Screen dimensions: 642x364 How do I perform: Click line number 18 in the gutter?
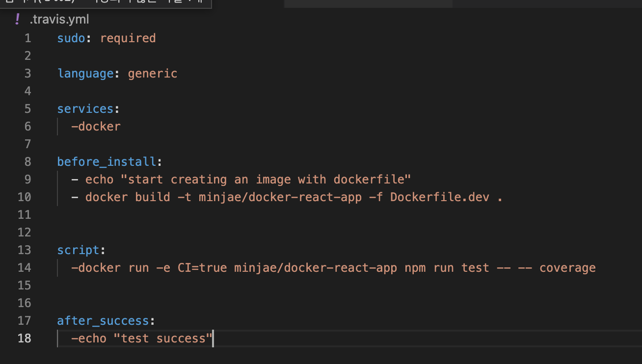24,338
